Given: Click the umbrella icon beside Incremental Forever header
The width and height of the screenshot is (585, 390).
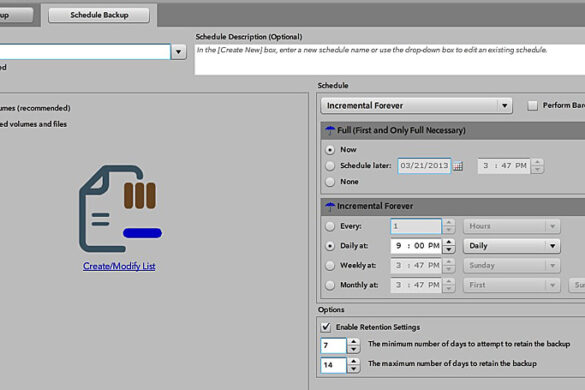Looking at the screenshot, I should point(330,206).
